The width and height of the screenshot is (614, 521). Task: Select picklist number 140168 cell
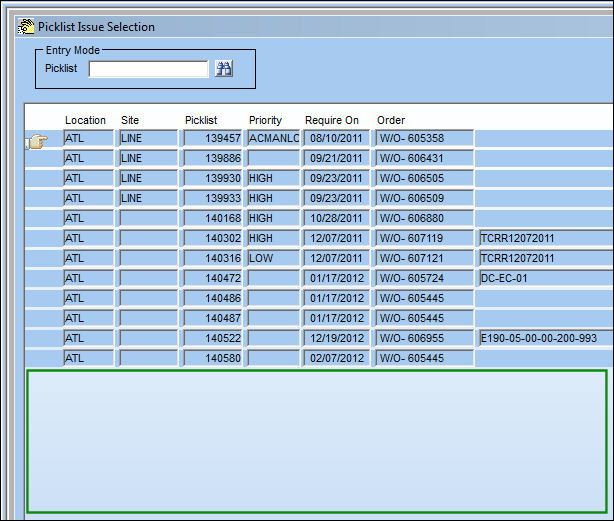(213, 218)
